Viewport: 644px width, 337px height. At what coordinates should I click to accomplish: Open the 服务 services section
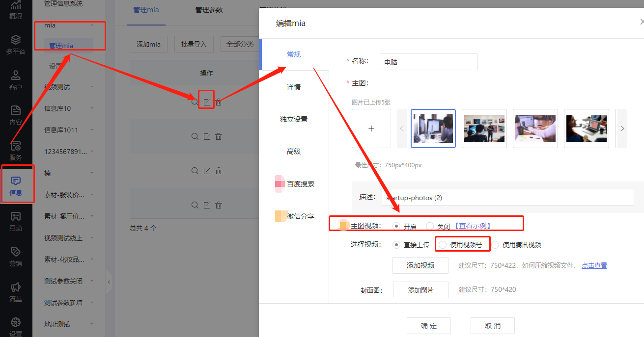coord(16,151)
